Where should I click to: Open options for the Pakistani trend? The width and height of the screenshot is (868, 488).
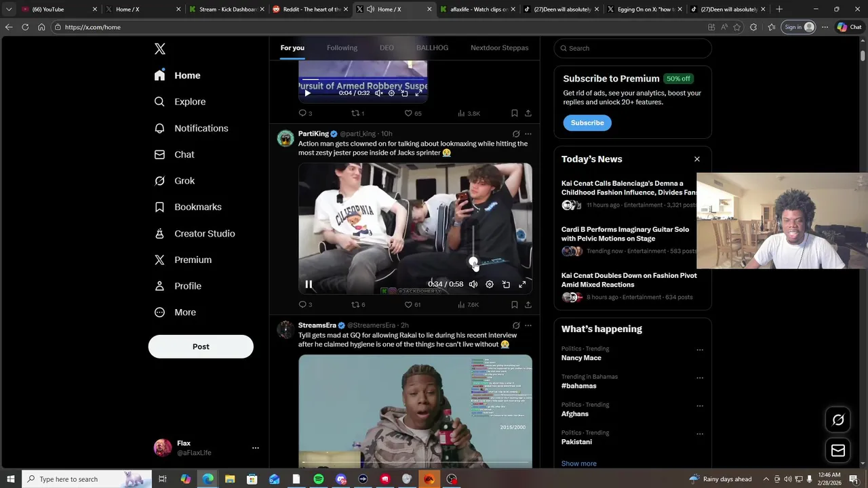700,434
